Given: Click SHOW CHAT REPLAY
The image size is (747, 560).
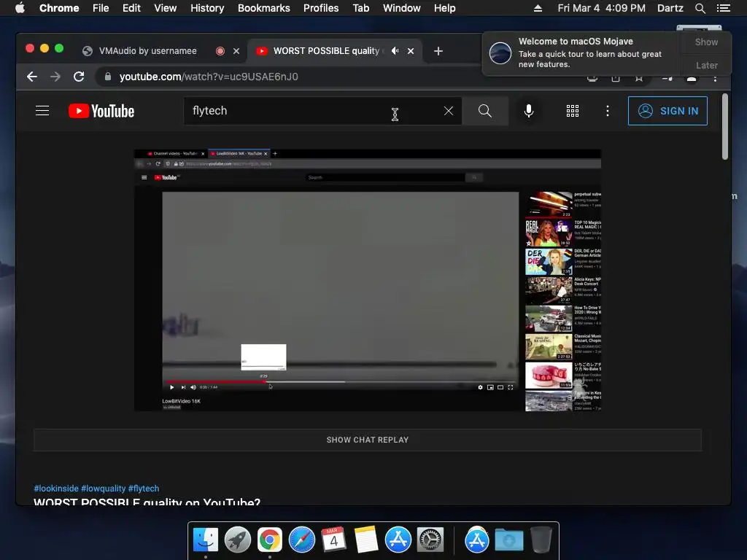Looking at the screenshot, I should click(x=368, y=440).
